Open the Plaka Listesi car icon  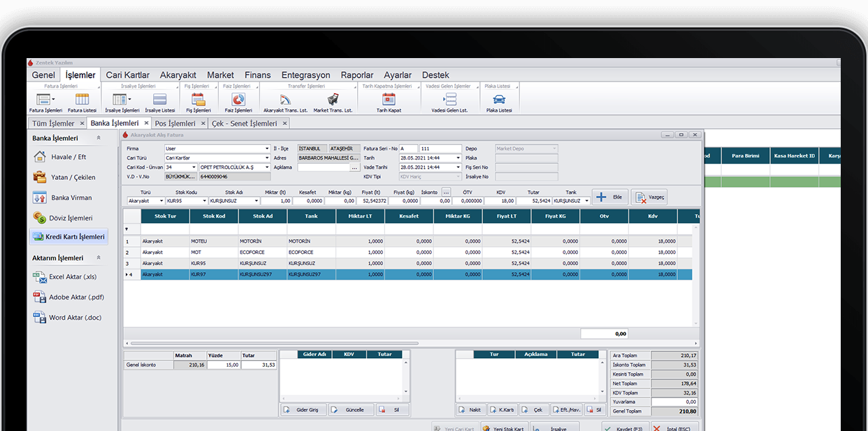coord(499,99)
